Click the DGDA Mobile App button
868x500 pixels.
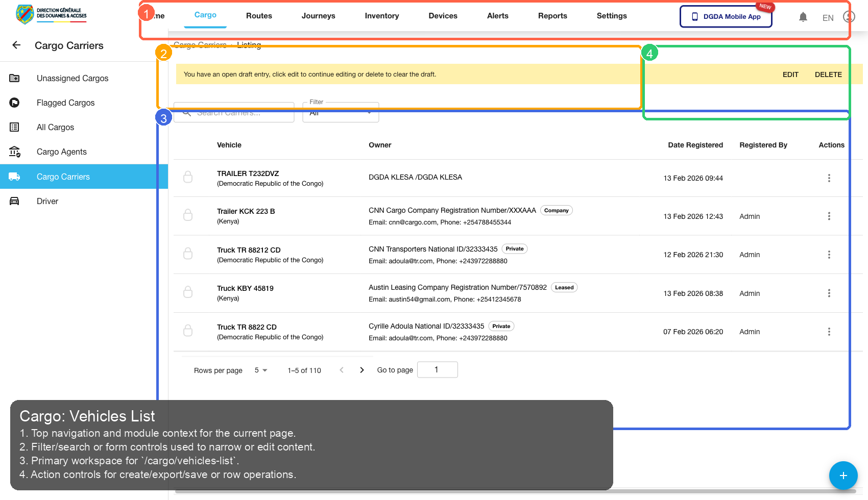click(x=726, y=17)
